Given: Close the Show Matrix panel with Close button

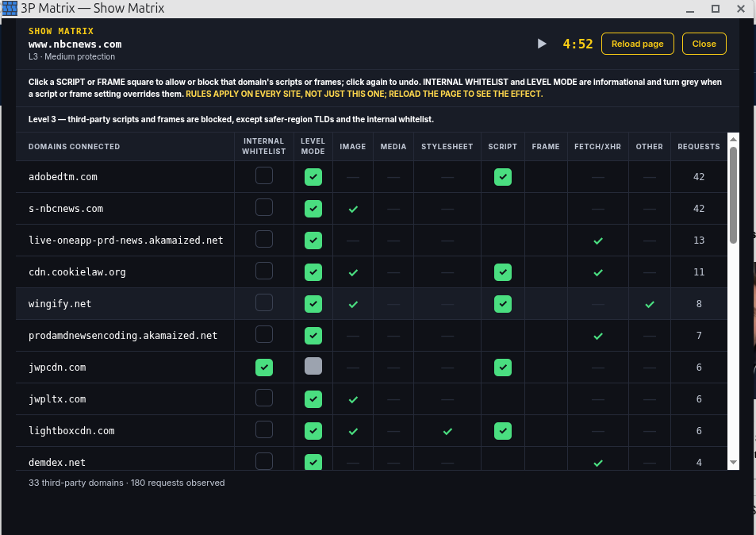Looking at the screenshot, I should pos(704,44).
